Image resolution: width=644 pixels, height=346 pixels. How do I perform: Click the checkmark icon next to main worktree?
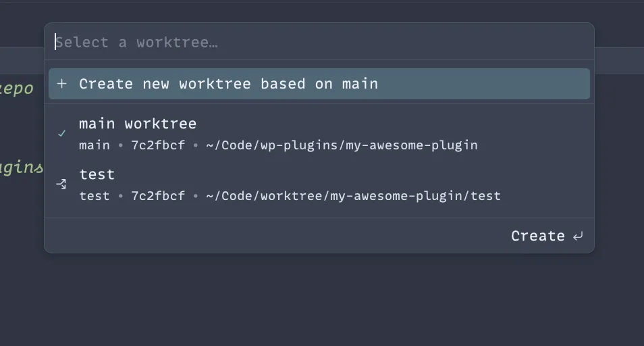click(x=61, y=134)
